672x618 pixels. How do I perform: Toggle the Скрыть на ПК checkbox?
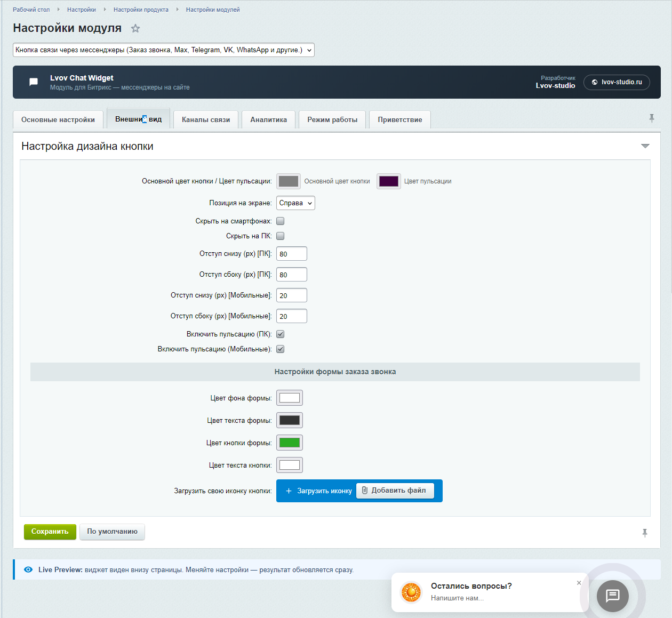[280, 236]
